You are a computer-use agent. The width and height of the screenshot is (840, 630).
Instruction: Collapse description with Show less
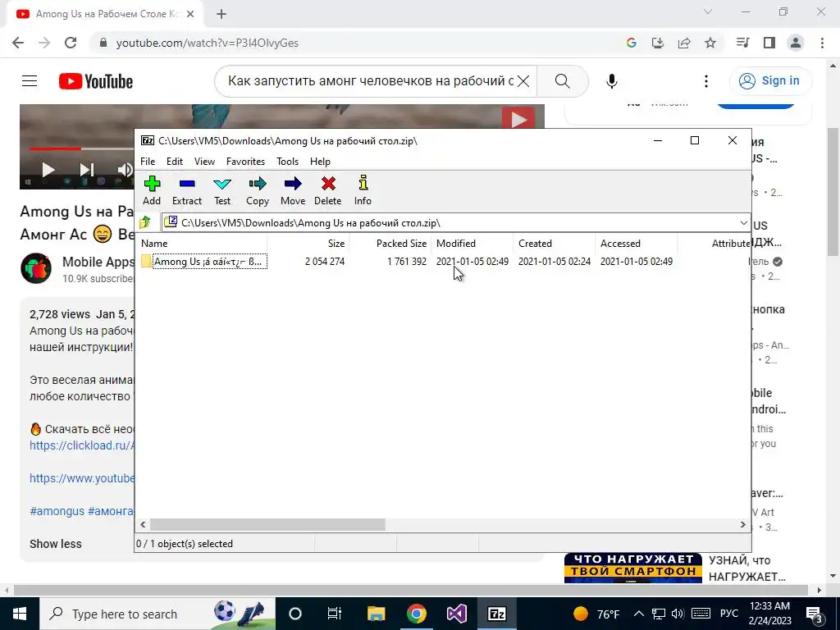[56, 544]
